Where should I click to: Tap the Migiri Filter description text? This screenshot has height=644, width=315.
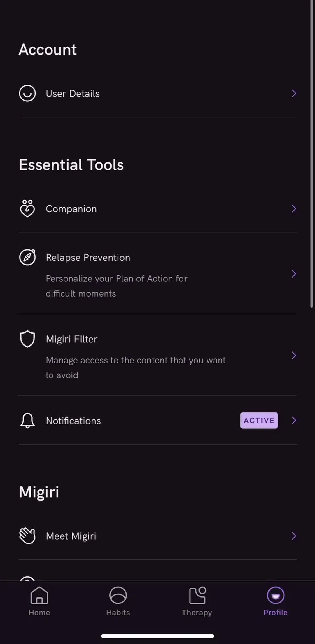coord(136,367)
